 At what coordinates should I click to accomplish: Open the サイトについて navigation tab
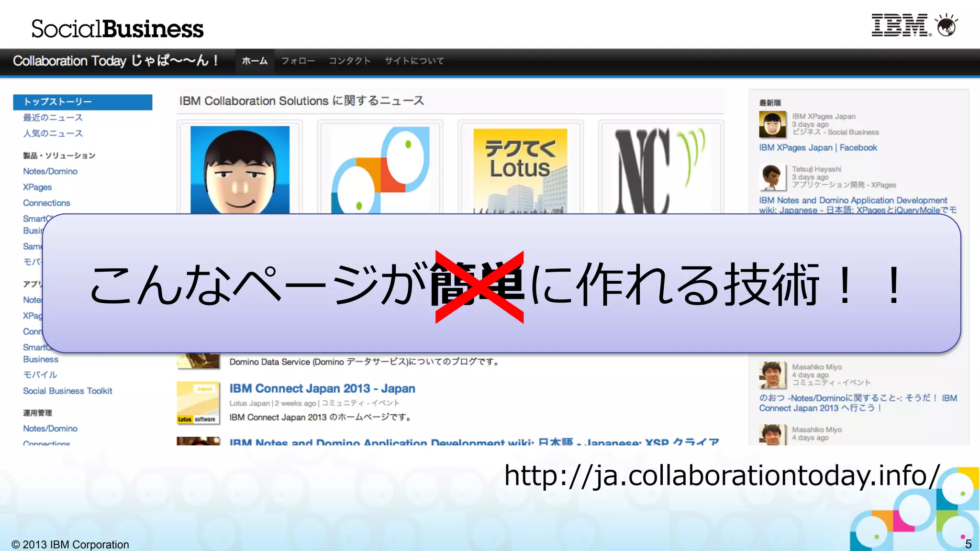(414, 61)
